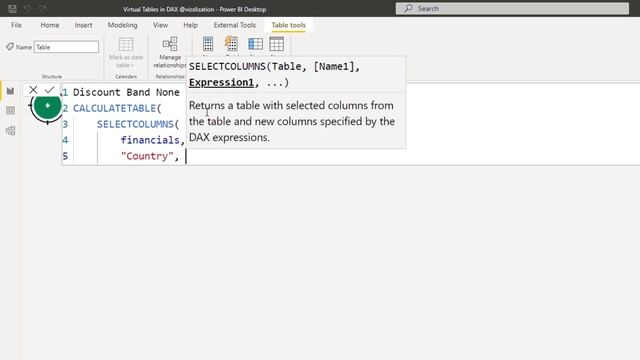Image resolution: width=640 pixels, height=360 pixels.
Task: Click "Country" string in line 5
Action: click(x=147, y=156)
